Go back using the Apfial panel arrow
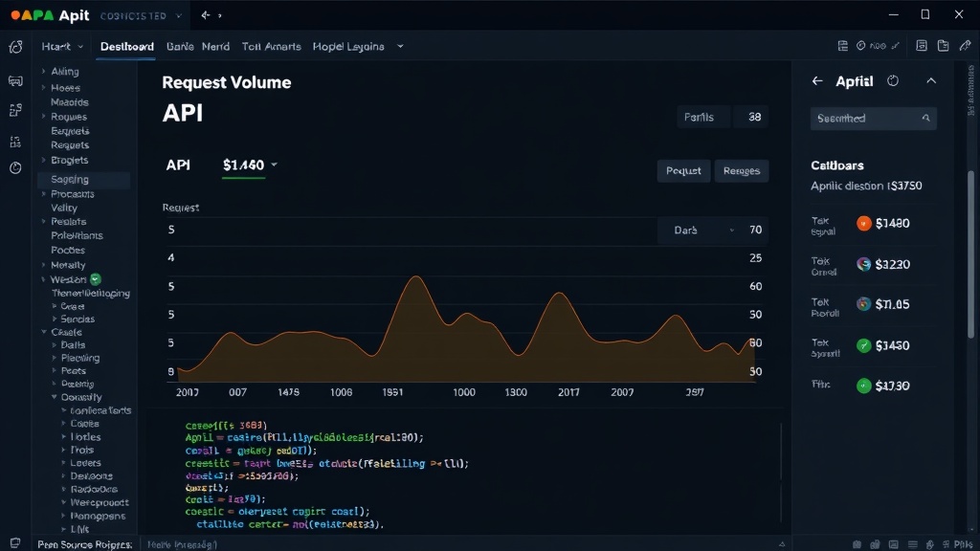Image resolution: width=980 pixels, height=551 pixels. (817, 80)
